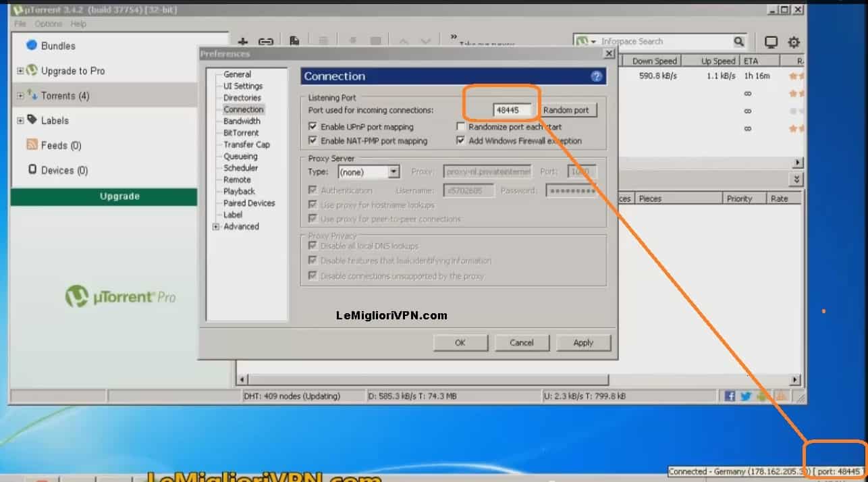Open the File menu
868x482 pixels.
(20, 24)
